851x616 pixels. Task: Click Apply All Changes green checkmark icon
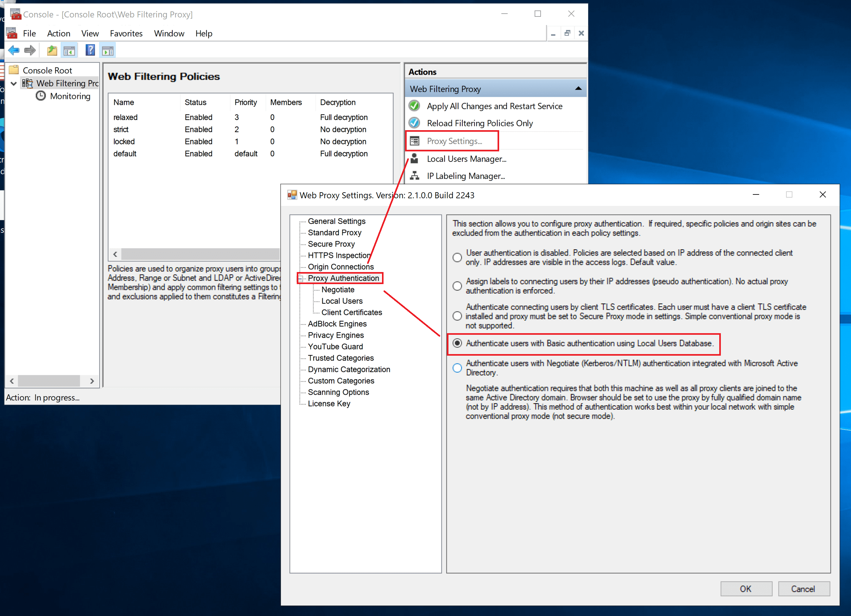coord(414,106)
